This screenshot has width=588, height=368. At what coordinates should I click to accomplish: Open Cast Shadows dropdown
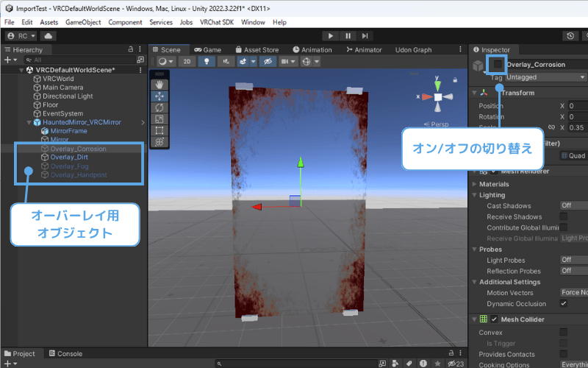[574, 205]
